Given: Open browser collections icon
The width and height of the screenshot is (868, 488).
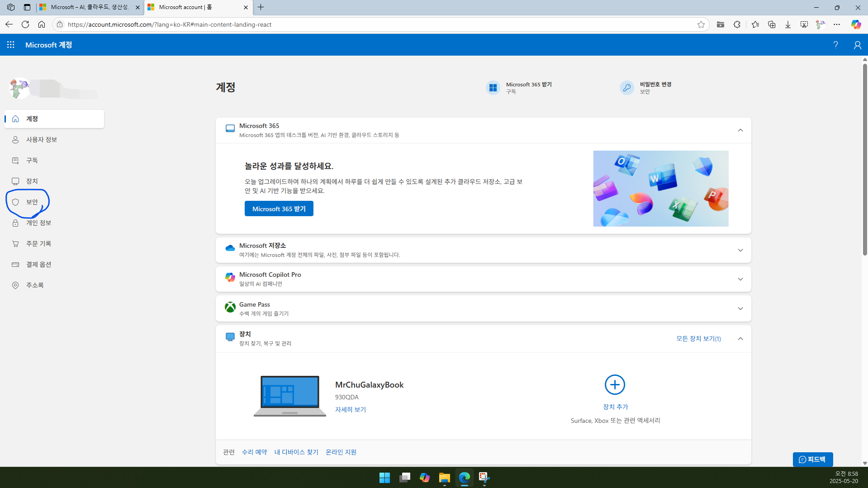Looking at the screenshot, I should tap(772, 24).
